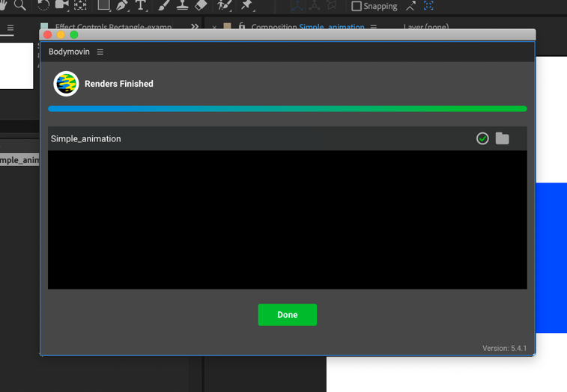
Task: Select the Brush tool
Action: 163,5
